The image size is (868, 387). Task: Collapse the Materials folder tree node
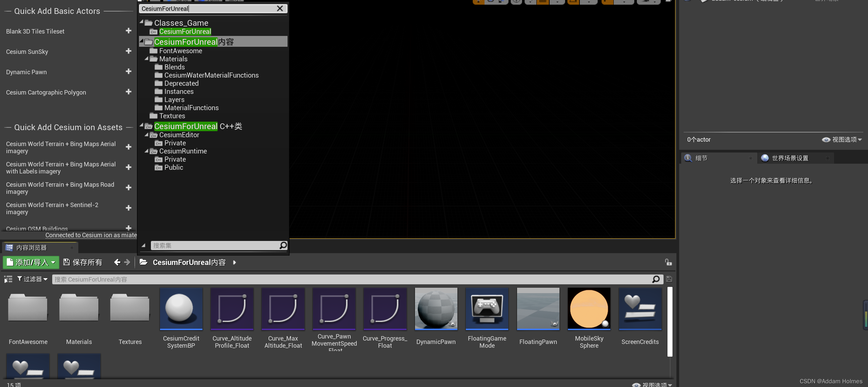coord(146,59)
